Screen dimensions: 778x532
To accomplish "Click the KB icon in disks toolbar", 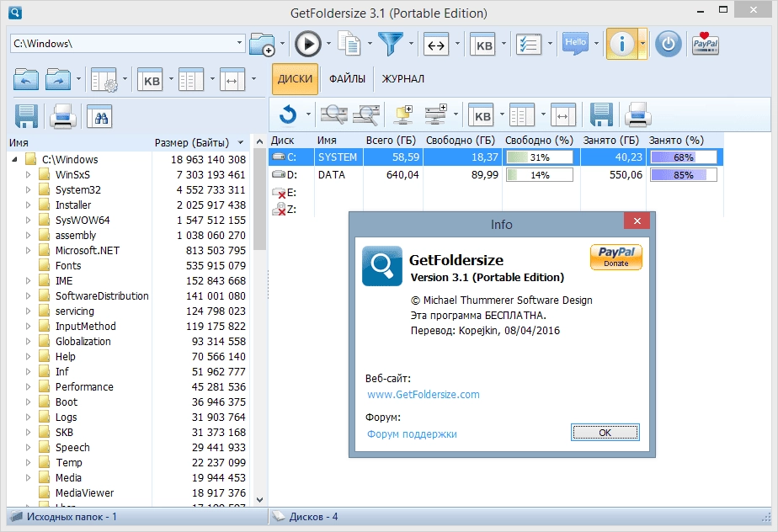I will coord(481,115).
